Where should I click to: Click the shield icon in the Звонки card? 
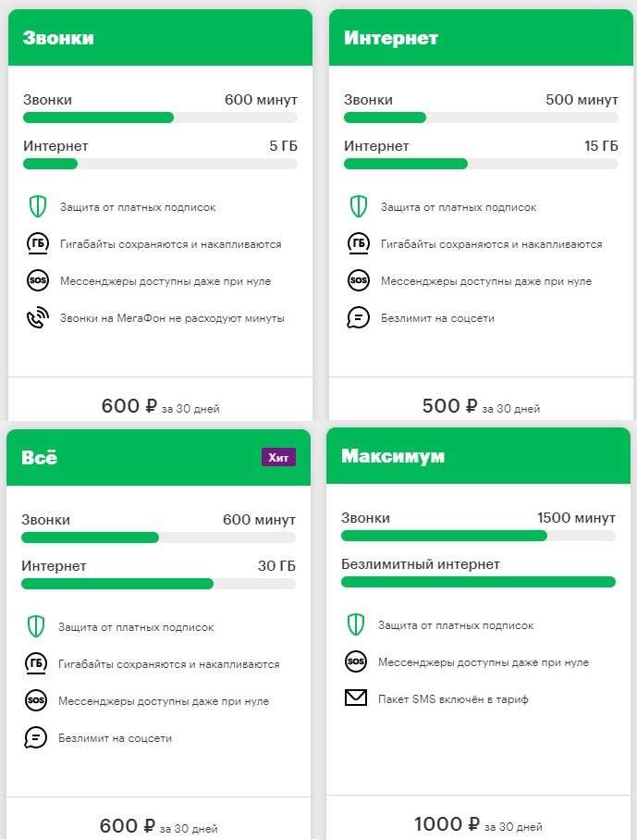coord(36,207)
